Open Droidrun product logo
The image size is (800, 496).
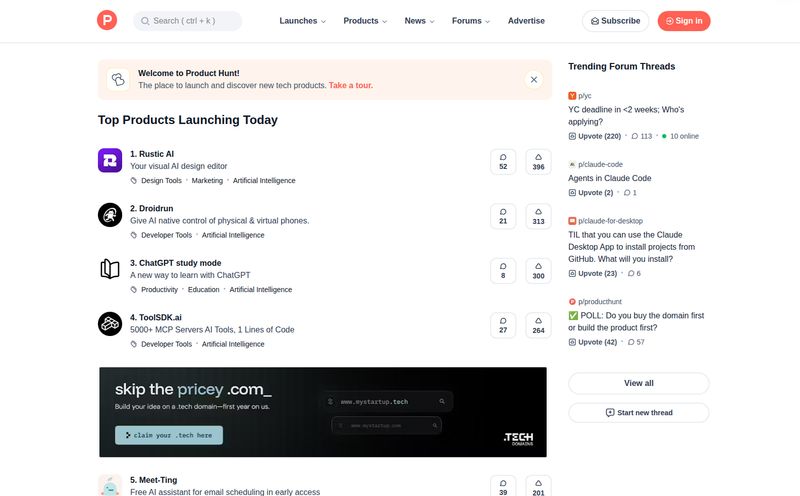(110, 215)
